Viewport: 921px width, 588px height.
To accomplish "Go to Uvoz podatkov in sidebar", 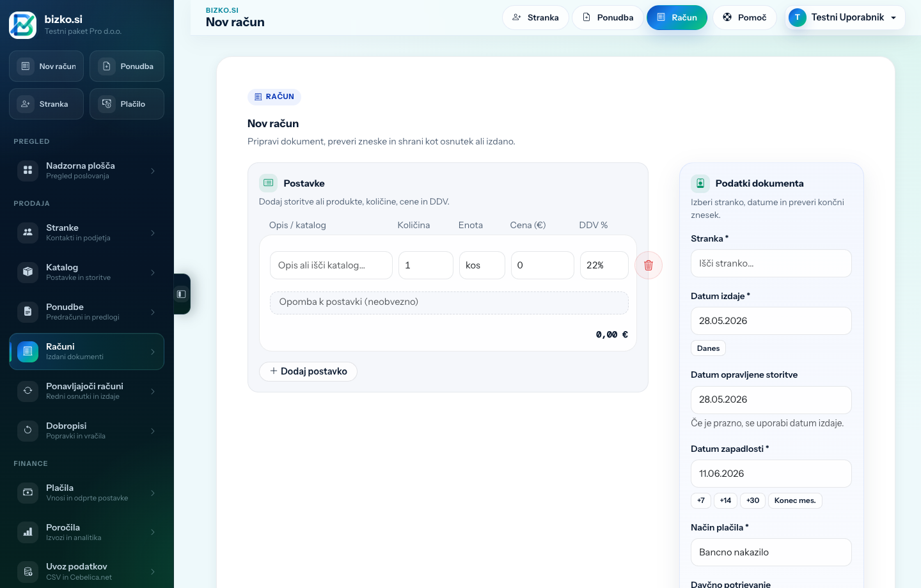I will pyautogui.click(x=86, y=571).
